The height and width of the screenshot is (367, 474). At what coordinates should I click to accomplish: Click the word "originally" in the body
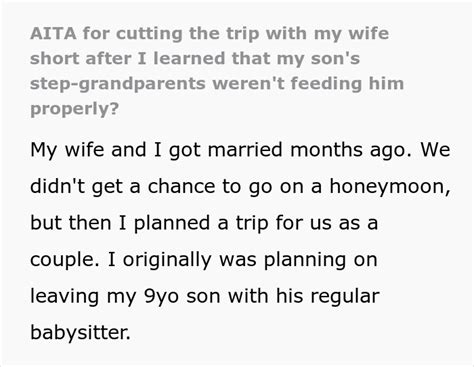coord(168,260)
